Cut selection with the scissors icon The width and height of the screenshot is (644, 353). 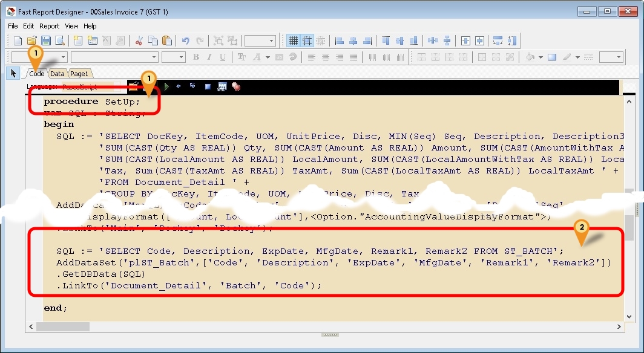coord(139,41)
